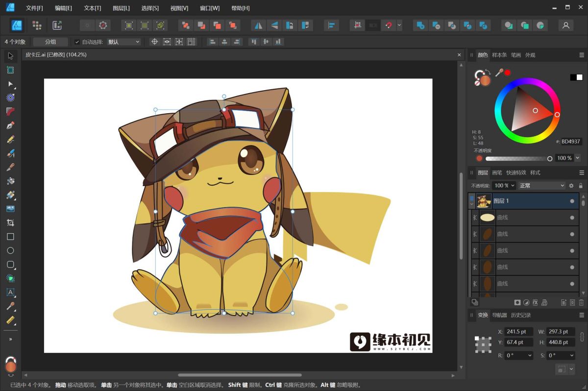The width and height of the screenshot is (588, 391).
Task: Close the 皮卡丘.ai document tab
Action: (x=459, y=55)
